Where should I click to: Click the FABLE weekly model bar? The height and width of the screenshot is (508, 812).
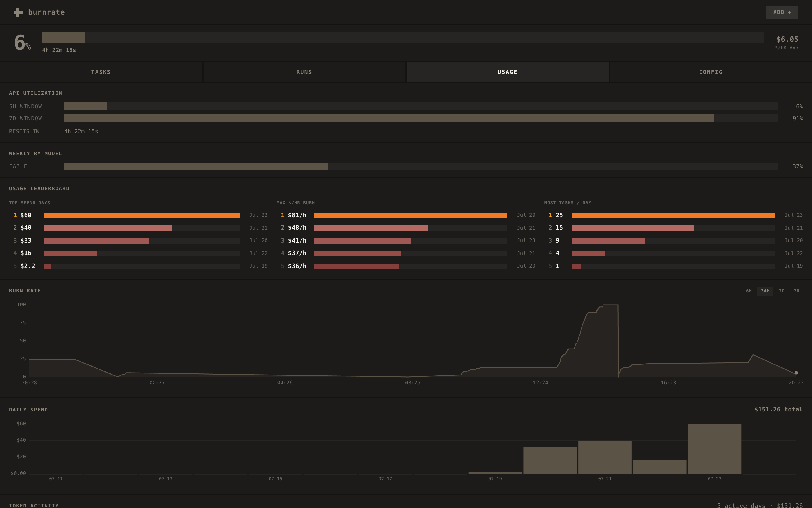(421, 166)
